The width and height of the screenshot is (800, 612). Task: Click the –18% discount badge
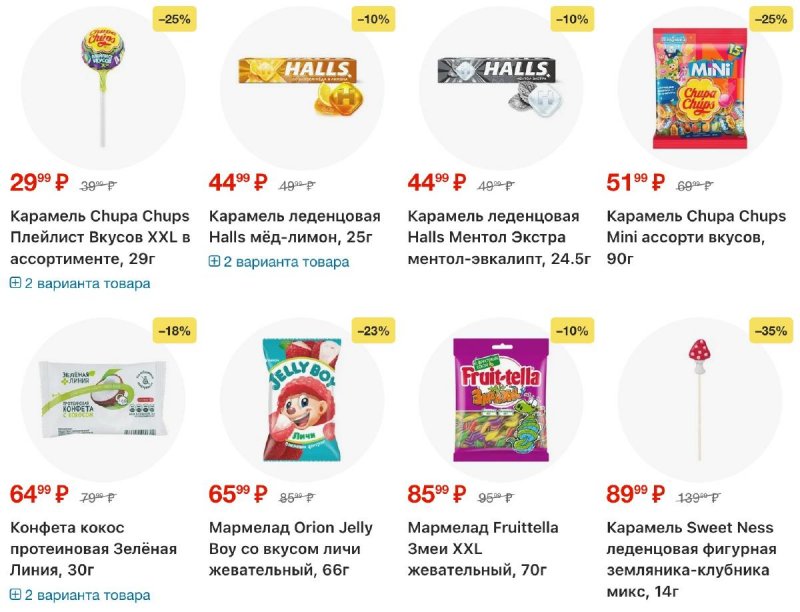(x=175, y=331)
